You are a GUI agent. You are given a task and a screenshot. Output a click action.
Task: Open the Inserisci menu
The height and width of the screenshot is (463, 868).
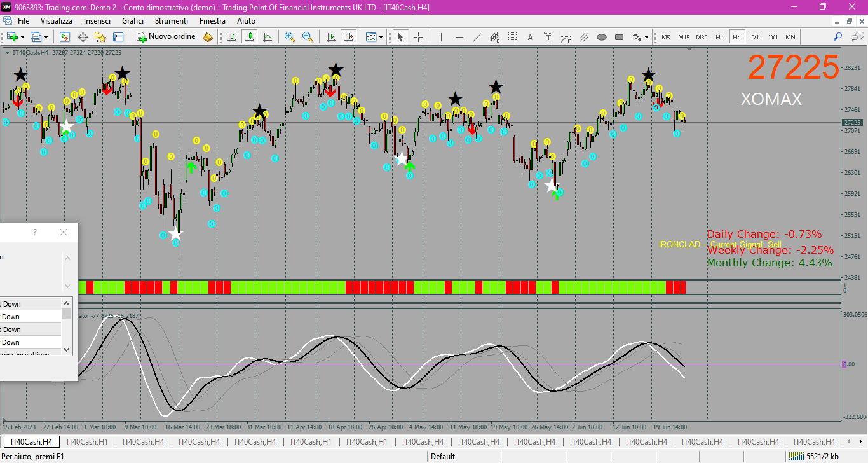pos(97,21)
